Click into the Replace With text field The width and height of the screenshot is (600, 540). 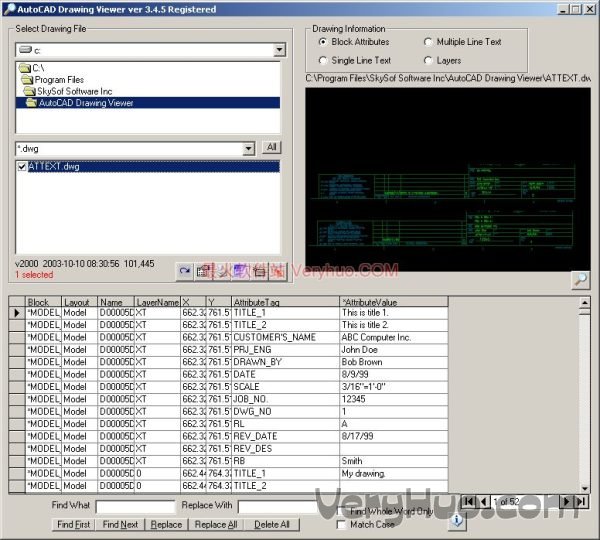coord(279,506)
